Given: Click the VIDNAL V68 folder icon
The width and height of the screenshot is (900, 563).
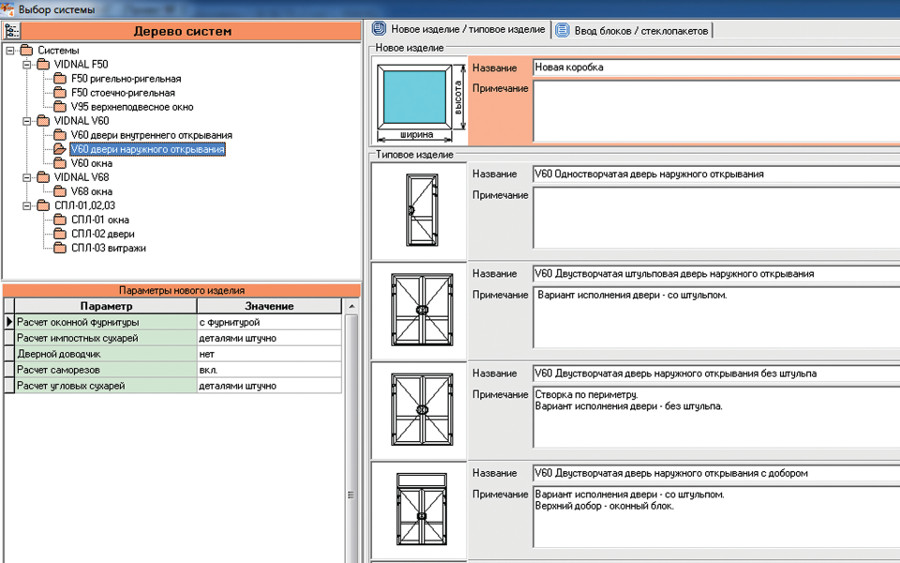Looking at the screenshot, I should 43,177.
